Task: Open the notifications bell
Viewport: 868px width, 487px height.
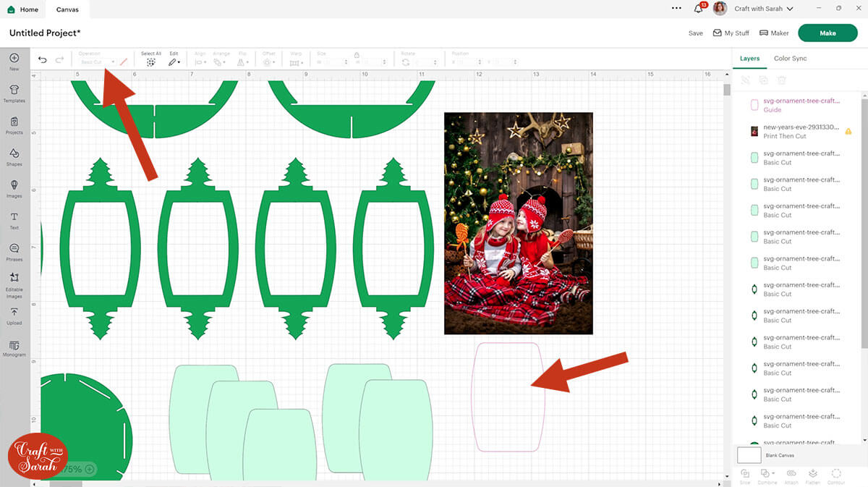Action: coord(699,9)
